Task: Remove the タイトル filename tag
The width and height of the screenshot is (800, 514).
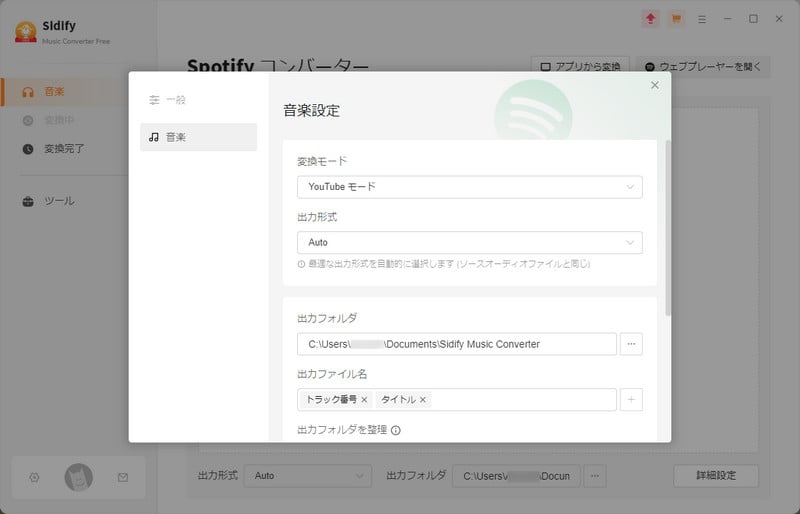Action: tap(422, 400)
